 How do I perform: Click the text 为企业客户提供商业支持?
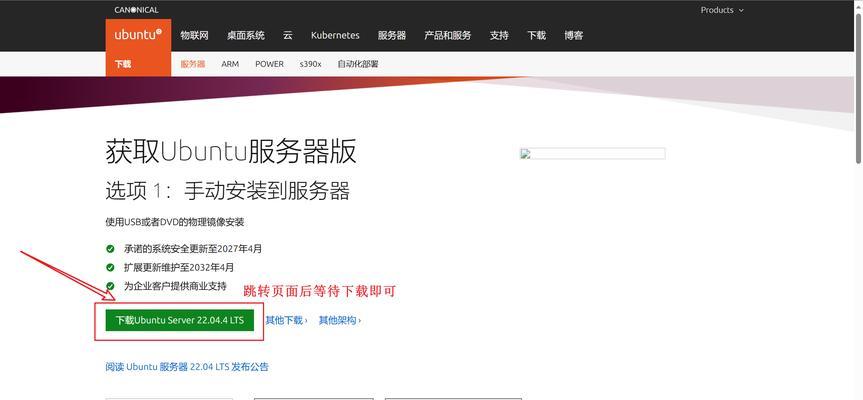(175, 286)
